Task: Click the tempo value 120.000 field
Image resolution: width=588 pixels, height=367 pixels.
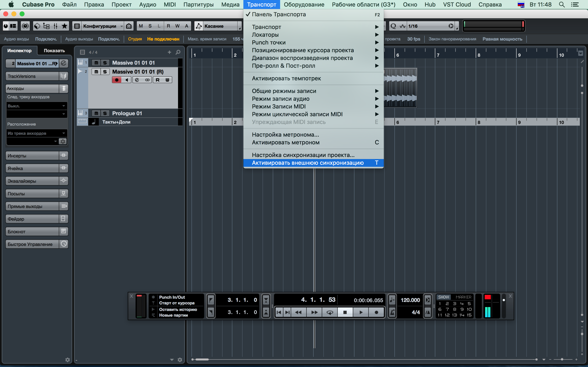Action: point(410,300)
